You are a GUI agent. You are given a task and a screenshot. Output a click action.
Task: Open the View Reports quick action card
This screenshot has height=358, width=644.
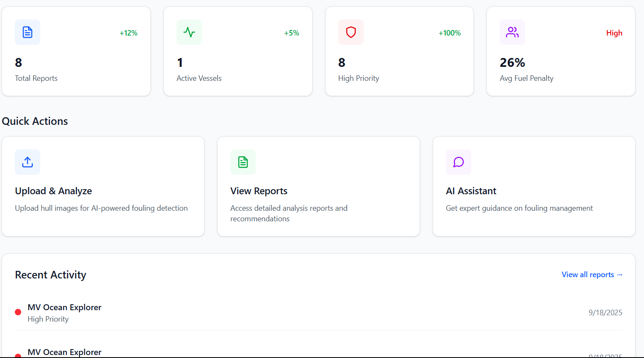(x=318, y=186)
